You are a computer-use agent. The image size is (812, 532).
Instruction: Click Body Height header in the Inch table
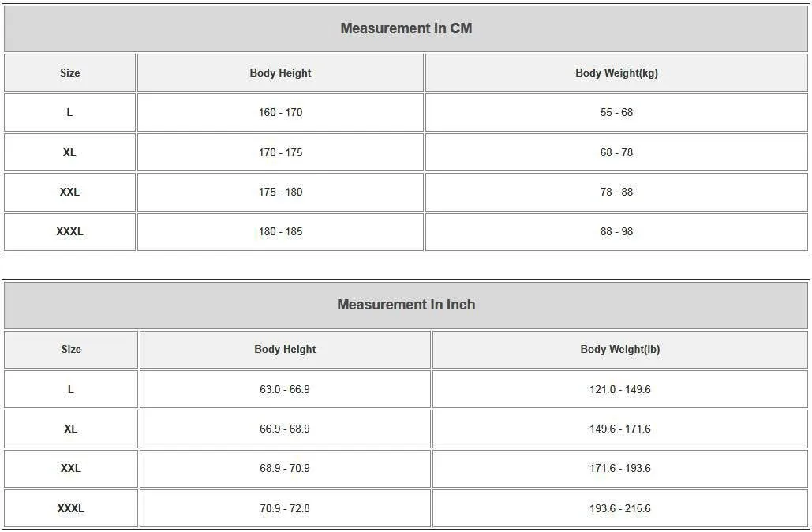(285, 349)
